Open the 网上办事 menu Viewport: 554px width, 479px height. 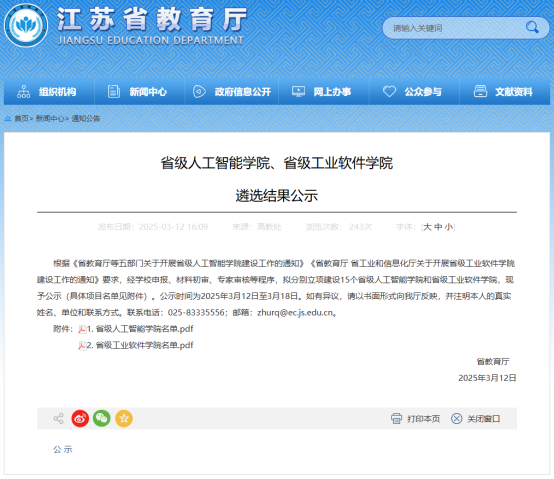(x=324, y=92)
